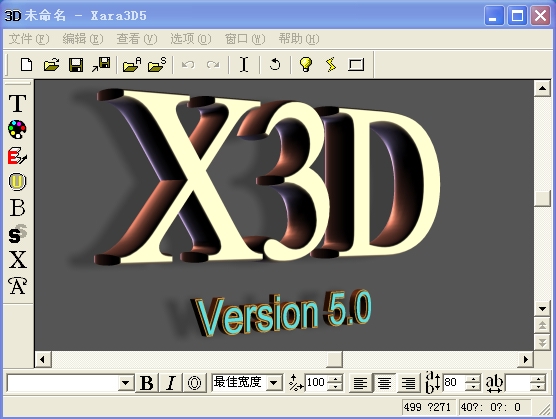Click the Undo arrow icon

coord(188,65)
